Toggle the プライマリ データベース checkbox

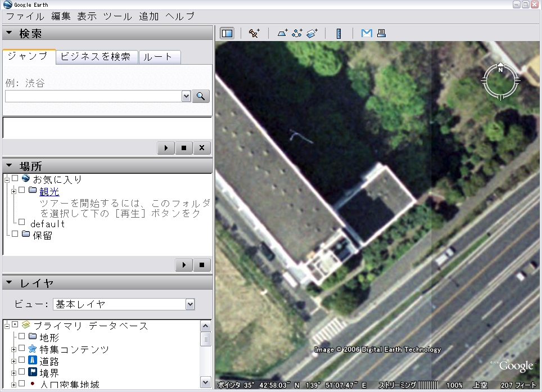click(15, 325)
